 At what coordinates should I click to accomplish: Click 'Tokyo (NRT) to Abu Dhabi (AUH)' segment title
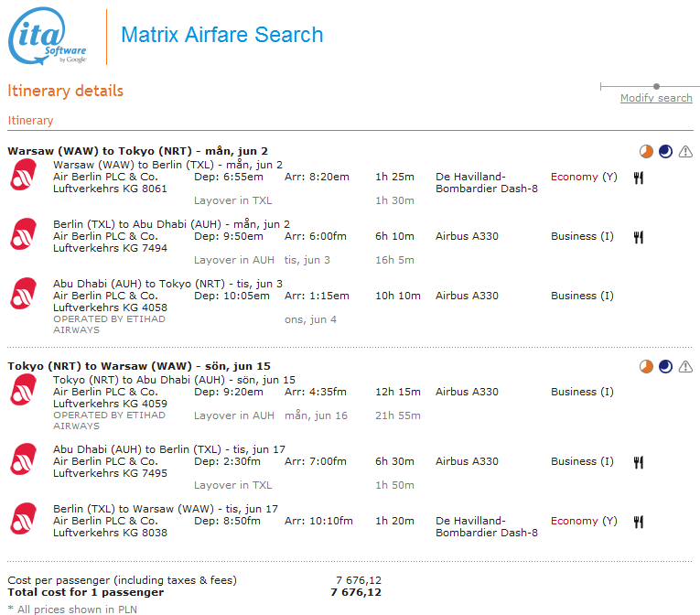click(x=139, y=380)
